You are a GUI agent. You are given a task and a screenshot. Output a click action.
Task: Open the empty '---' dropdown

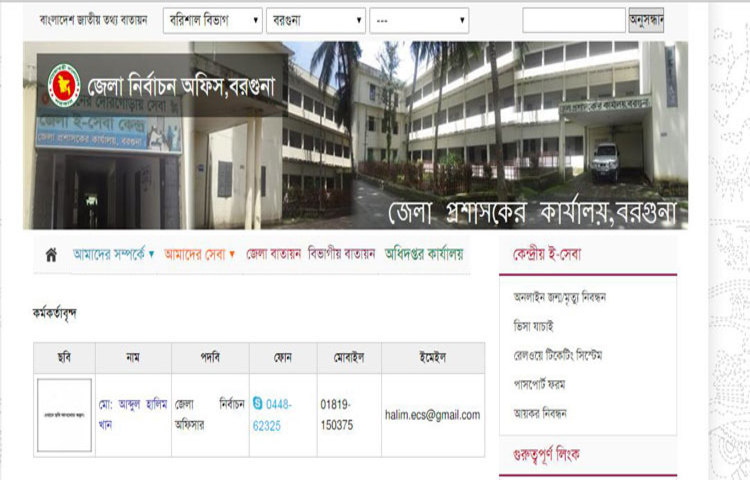coord(419,21)
